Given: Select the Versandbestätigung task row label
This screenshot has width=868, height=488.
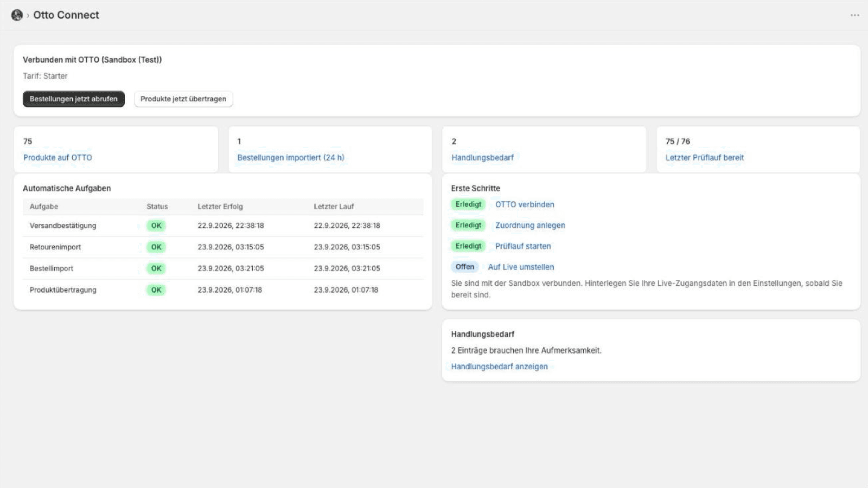Looking at the screenshot, I should coord(63,226).
